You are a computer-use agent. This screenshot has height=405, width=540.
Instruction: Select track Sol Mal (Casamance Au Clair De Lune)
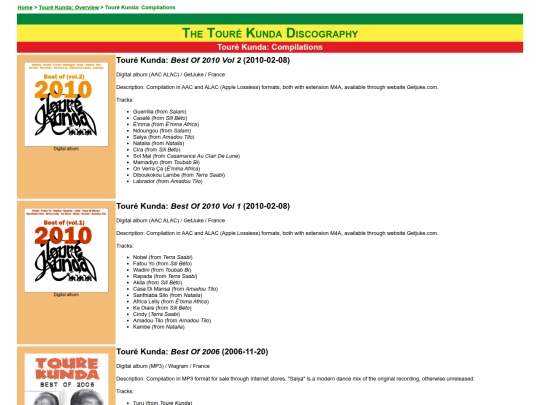[x=186, y=156]
